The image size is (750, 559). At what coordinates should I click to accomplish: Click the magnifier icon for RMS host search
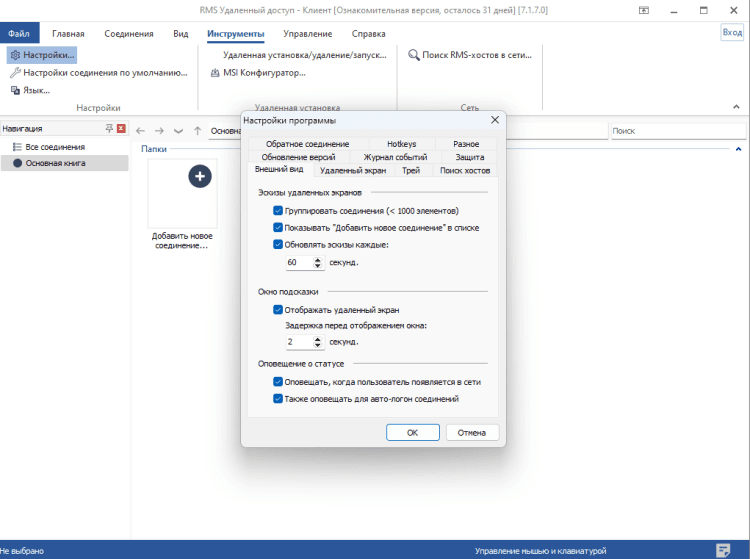pyautogui.click(x=413, y=55)
